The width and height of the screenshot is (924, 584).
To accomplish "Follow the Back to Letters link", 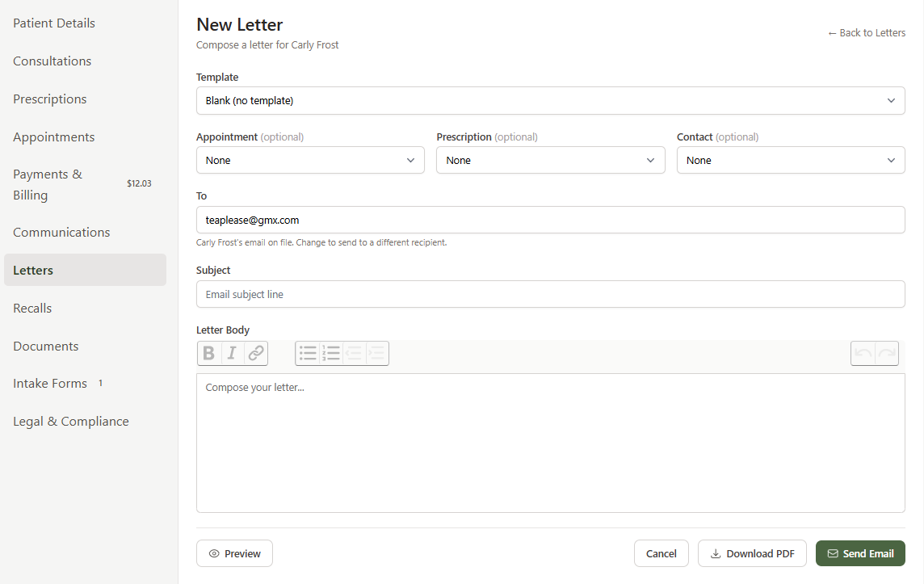I will pyautogui.click(x=867, y=32).
